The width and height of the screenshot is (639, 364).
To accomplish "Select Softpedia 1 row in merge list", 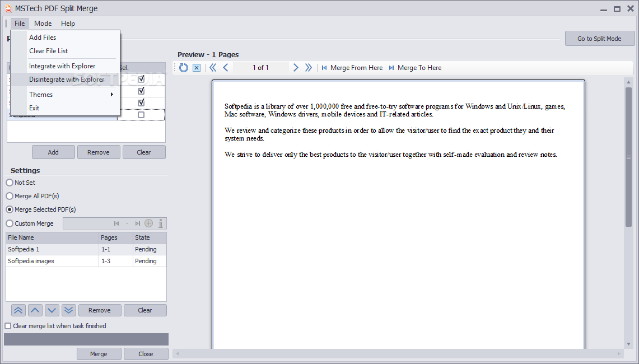I will coord(86,249).
